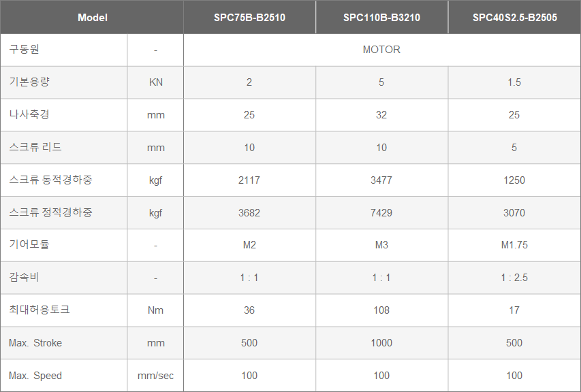Select the 나사축경 row label
Viewport: 581px width, 392px height.
(x=29, y=115)
